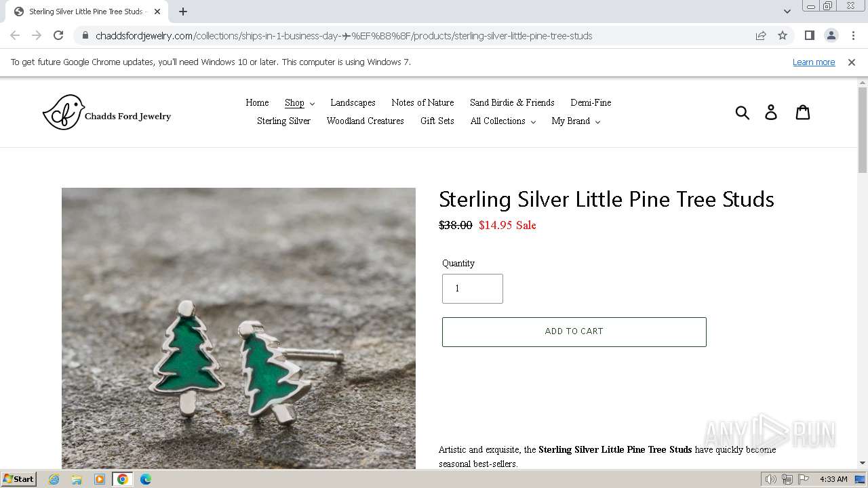Open the shopping cart icon
The height and width of the screenshot is (488, 868).
[x=803, y=113]
